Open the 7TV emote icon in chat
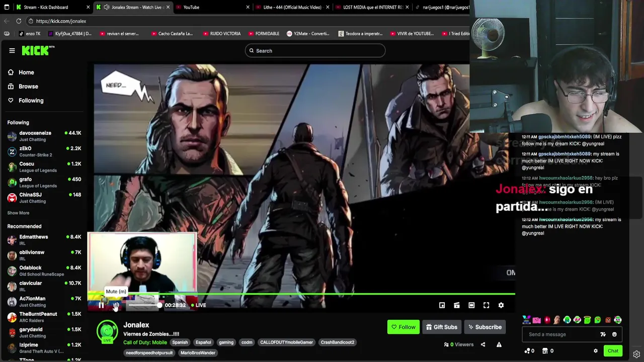644x362 pixels. 603,334
